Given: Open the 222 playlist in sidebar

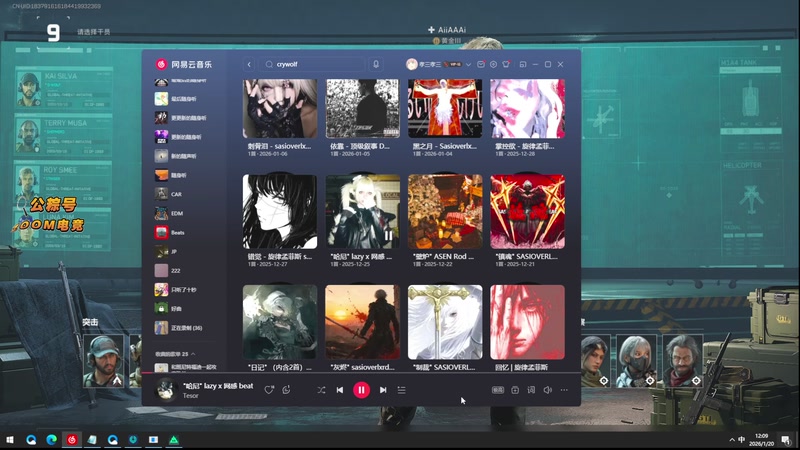Looking at the screenshot, I should 184,270.
